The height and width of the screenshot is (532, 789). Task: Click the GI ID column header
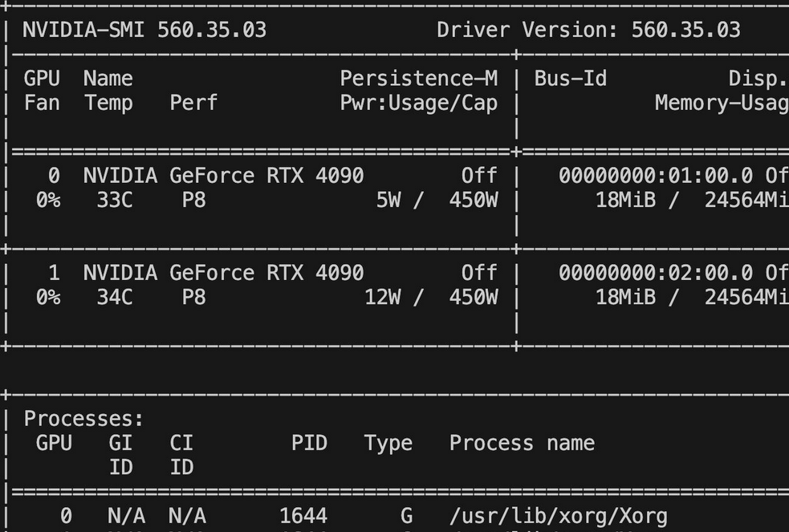click(x=120, y=455)
